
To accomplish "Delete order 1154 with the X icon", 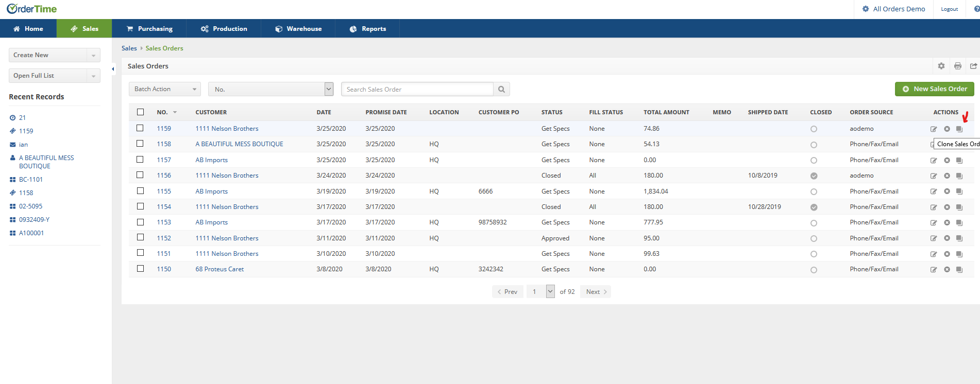I will coord(947,207).
